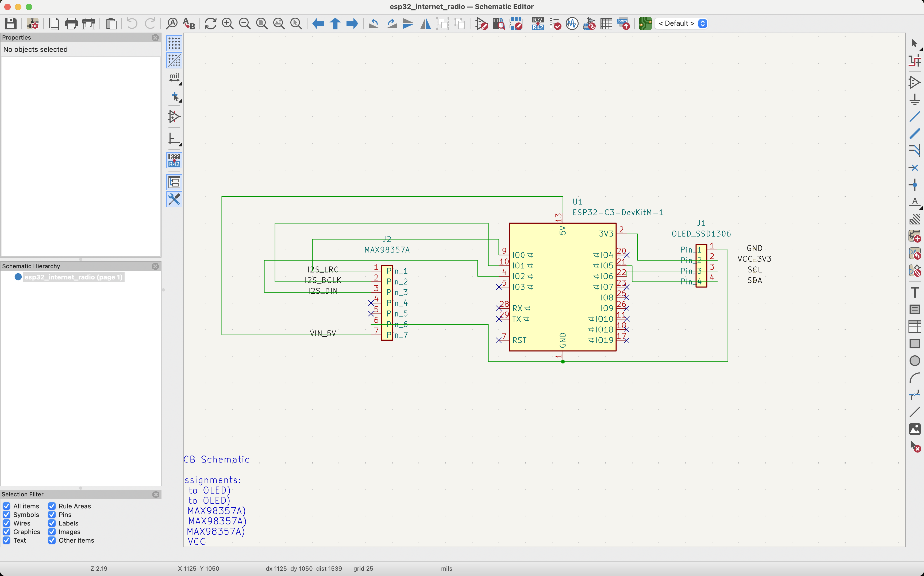The width and height of the screenshot is (924, 576).
Task: Uncheck the Wires filter checkbox
Action: pos(6,523)
